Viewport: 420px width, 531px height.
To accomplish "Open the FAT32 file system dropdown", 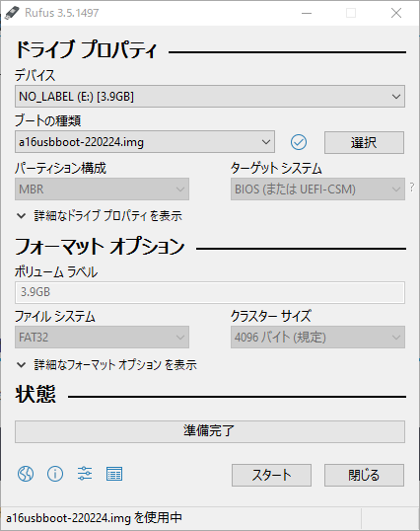I will 102,337.
